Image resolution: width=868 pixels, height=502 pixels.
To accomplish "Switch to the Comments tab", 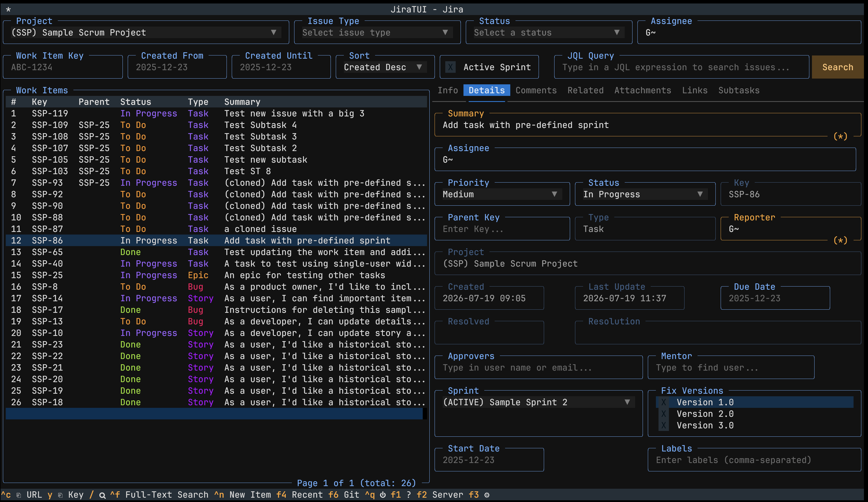I will click(536, 90).
